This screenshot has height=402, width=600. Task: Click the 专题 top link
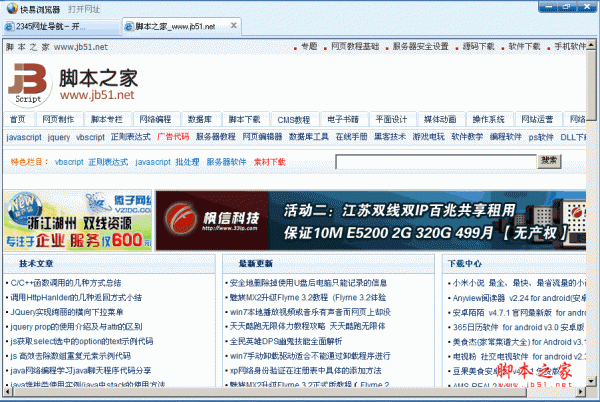(309, 47)
